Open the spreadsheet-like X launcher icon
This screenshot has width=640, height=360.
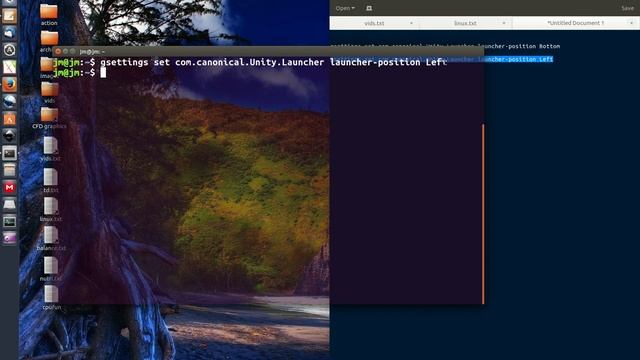pyautogui.click(x=9, y=67)
